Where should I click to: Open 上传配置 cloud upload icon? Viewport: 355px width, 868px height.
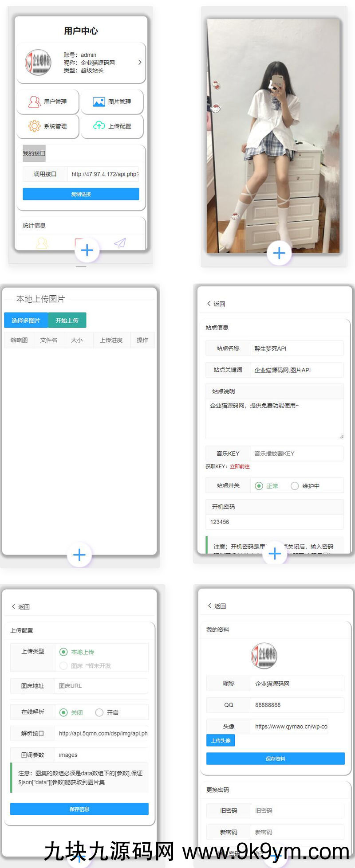[x=99, y=126]
